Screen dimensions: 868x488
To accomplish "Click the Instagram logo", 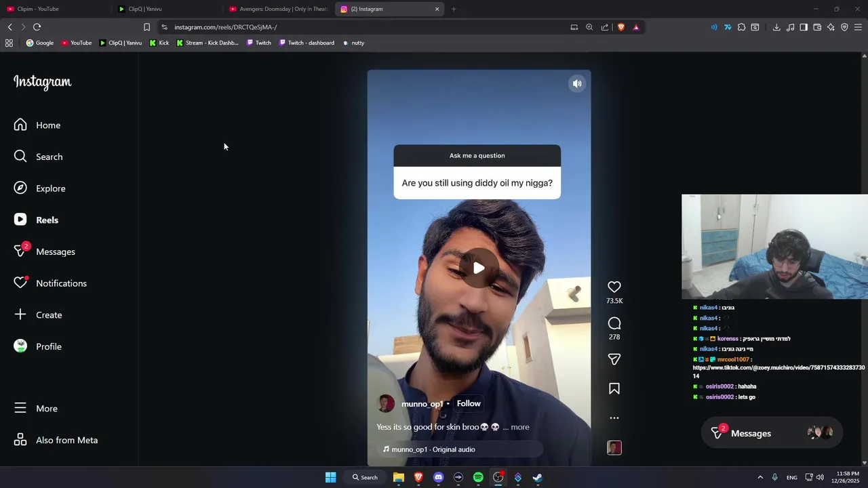I will tap(43, 82).
